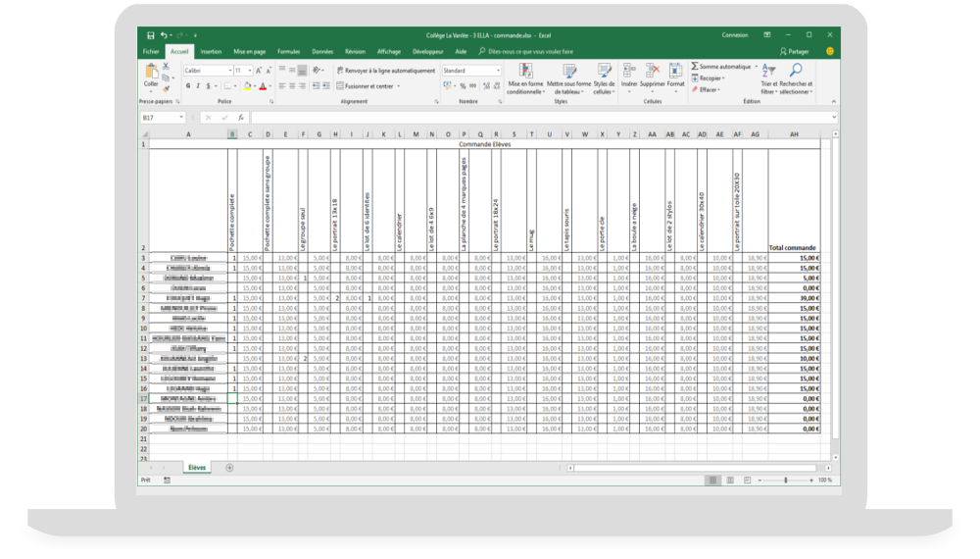Toggle italic formatting (I)
The image size is (980, 559).
pyautogui.click(x=198, y=85)
